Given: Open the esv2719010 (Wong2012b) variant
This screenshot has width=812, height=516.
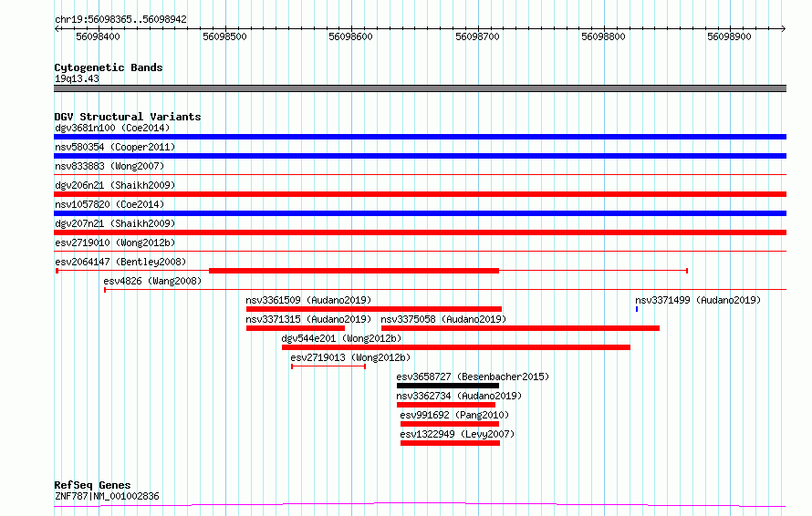Looking at the screenshot, I should [x=115, y=243].
